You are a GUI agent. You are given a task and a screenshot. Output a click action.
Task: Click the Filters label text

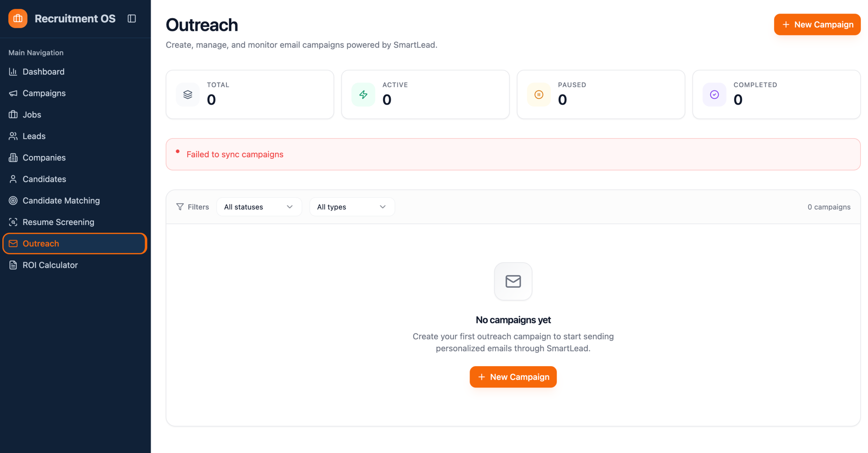(x=198, y=207)
